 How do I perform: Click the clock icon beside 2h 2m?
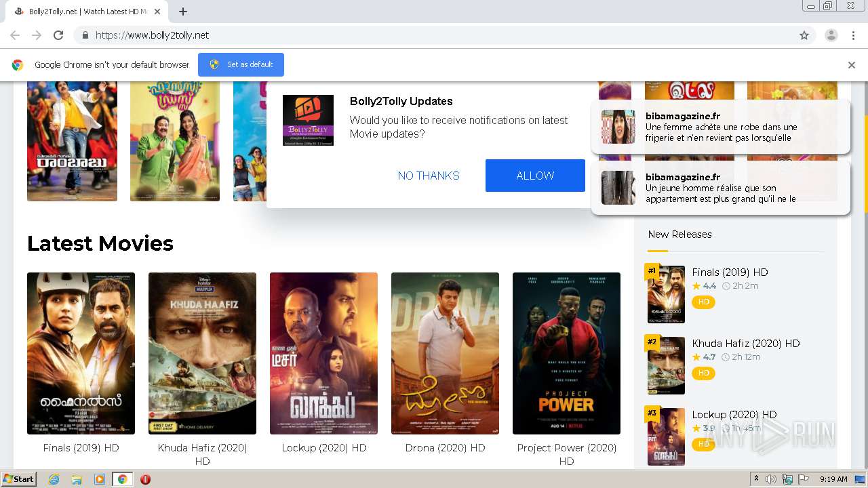tap(726, 287)
